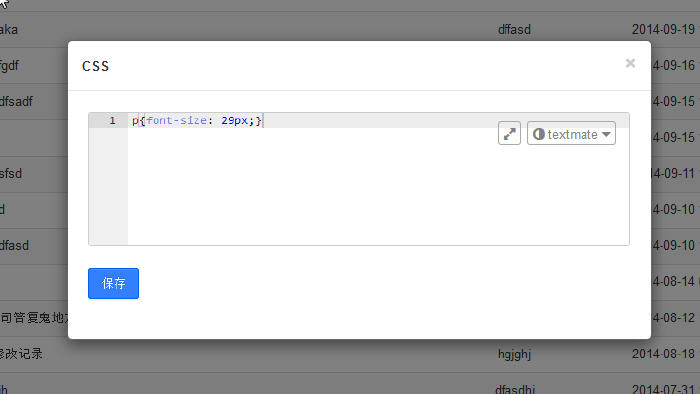Click the '改记录' row entry
700x394 pixels.
21,354
